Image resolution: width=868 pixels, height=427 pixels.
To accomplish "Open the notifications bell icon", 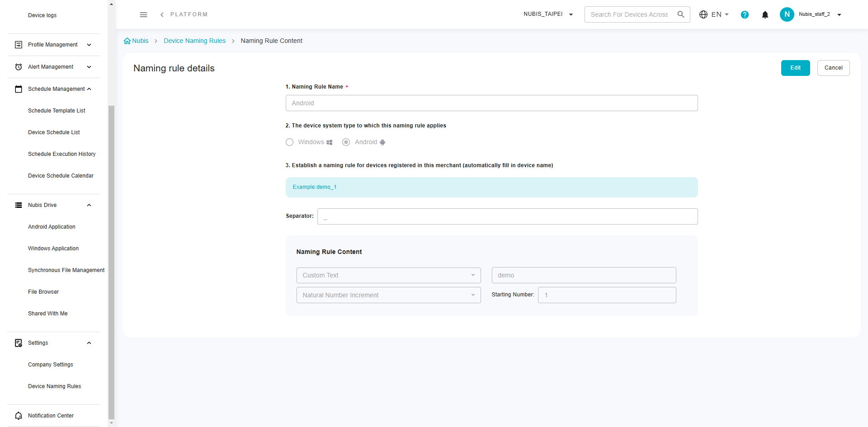I will click(765, 14).
